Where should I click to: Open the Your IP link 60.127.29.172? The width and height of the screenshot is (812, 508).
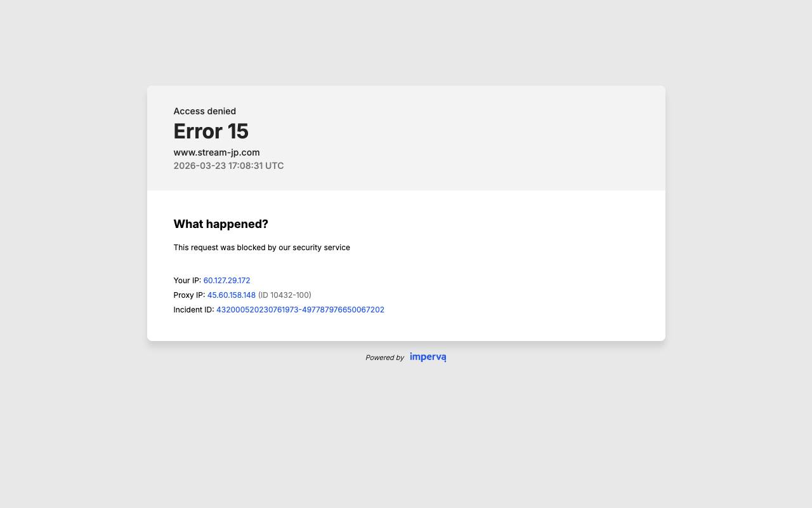226,280
